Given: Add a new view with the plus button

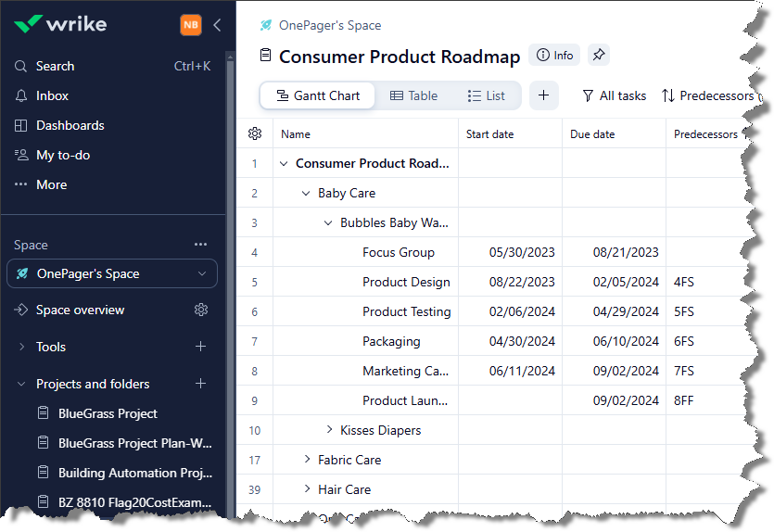Looking at the screenshot, I should (543, 95).
